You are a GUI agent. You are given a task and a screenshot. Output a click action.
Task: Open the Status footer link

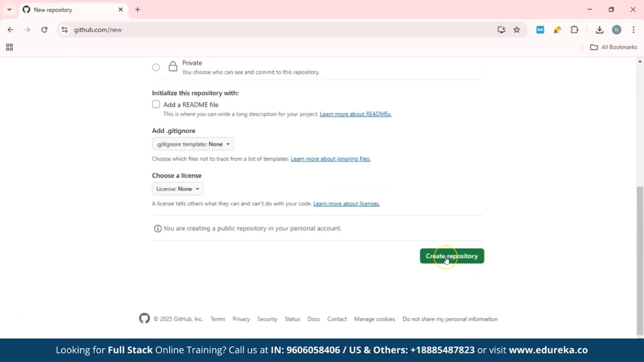(292, 319)
